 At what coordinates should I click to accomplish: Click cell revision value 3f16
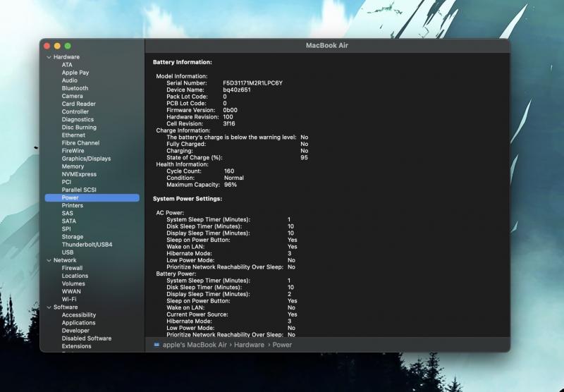pyautogui.click(x=228, y=123)
